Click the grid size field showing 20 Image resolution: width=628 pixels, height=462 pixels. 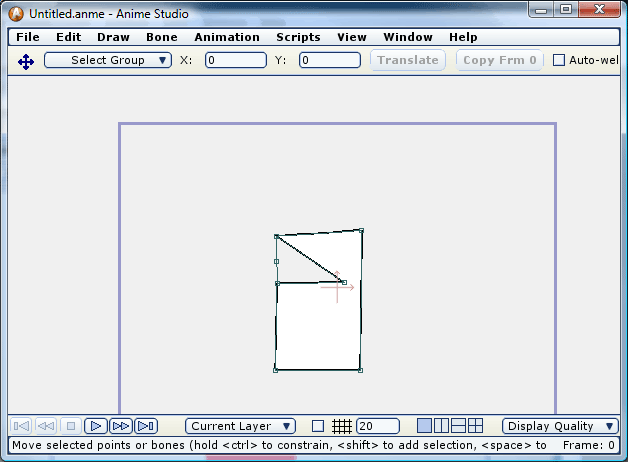[x=378, y=426]
